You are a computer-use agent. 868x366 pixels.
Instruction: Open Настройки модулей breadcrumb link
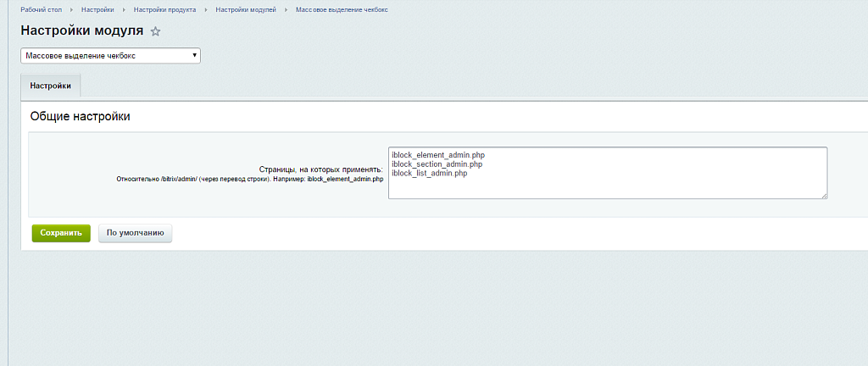click(x=246, y=10)
